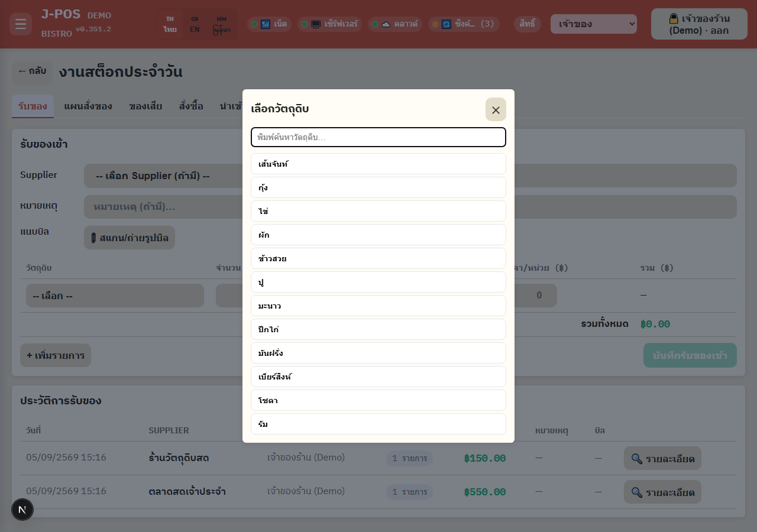Image resolution: width=757 pixels, height=532 pixels.
Task: Select เส้นจันท์ from the ingredient list
Action: pos(378,164)
